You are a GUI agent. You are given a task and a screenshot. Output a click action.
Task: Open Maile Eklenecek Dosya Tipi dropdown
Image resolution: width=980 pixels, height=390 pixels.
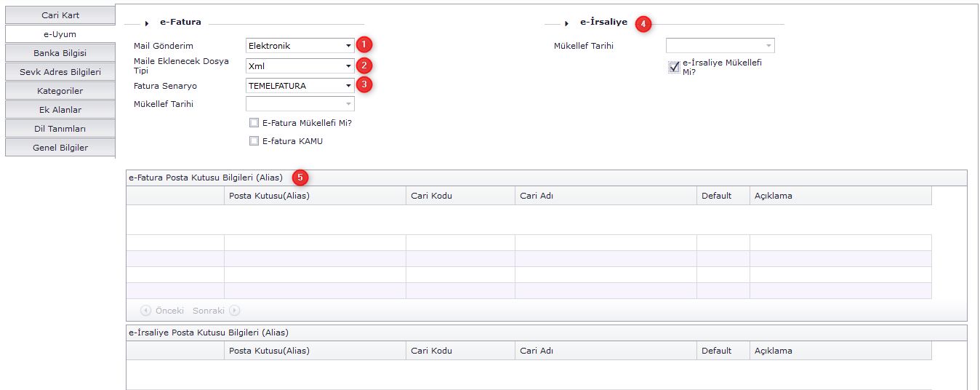[x=348, y=66]
